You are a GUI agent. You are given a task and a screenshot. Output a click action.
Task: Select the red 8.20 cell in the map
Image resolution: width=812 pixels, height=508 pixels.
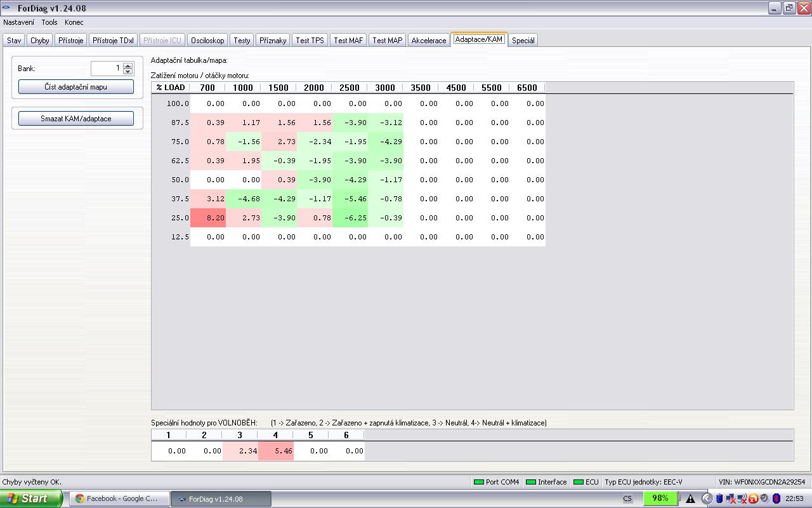208,218
